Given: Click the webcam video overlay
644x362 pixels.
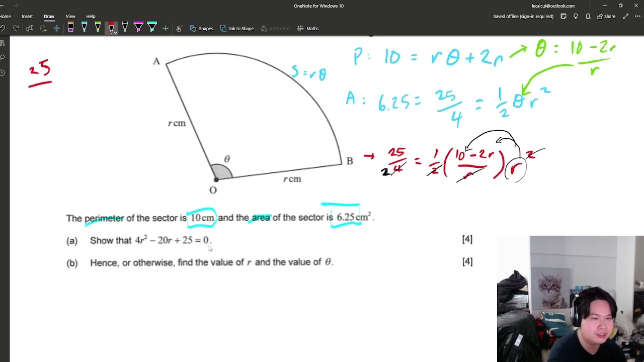Looking at the screenshot, I should click(x=571, y=299).
